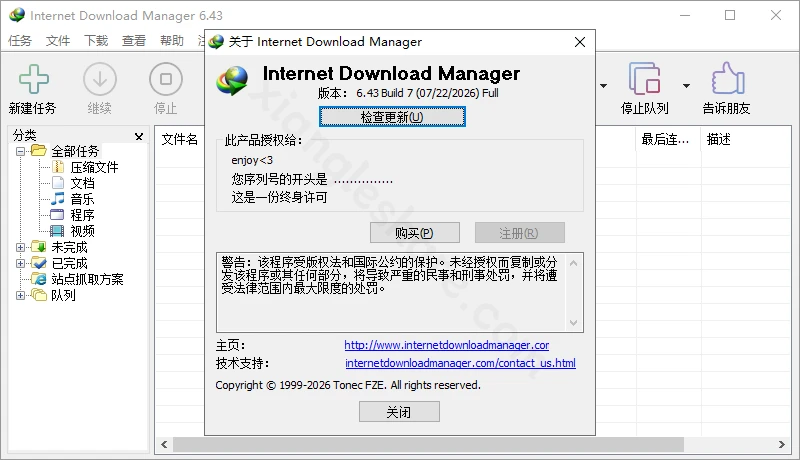The height and width of the screenshot is (460, 800).
Task: Click the 关闭 button in about dialog
Action: [399, 412]
